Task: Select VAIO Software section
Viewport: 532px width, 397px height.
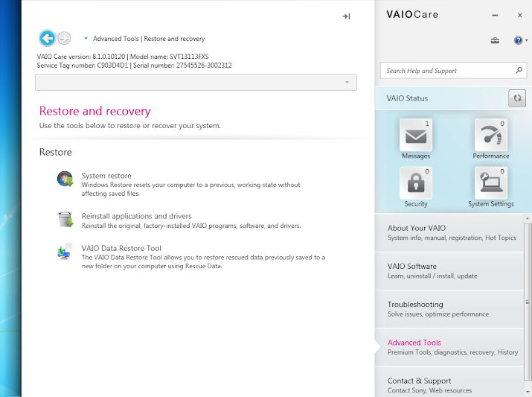Action: [x=449, y=271]
